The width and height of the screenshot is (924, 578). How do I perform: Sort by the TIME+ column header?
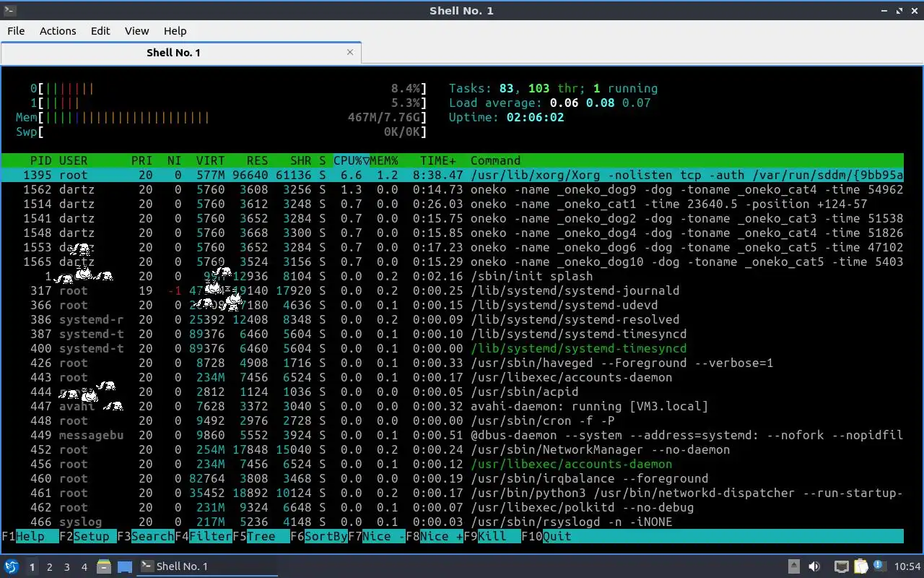pos(438,160)
